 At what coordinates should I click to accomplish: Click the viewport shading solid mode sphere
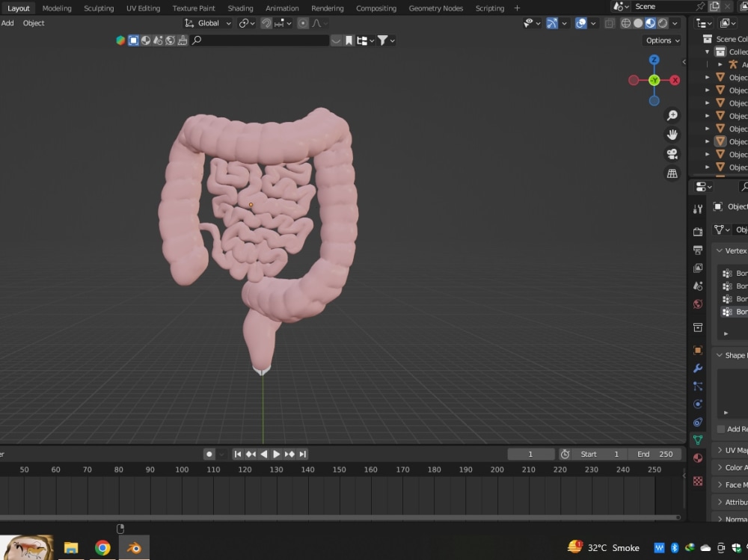click(x=638, y=22)
